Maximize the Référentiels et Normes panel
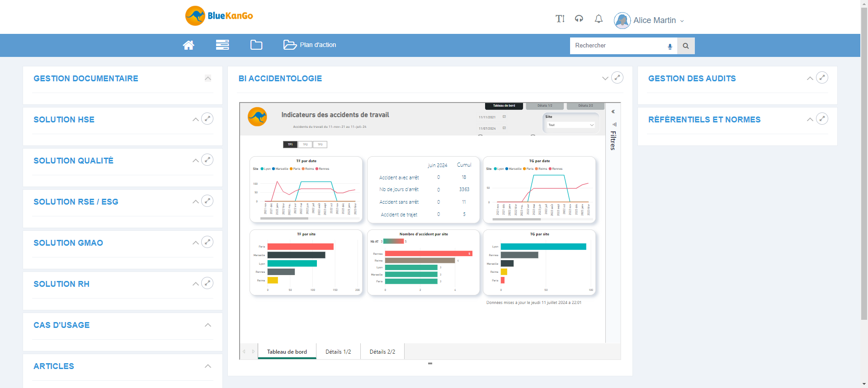This screenshot has height=388, width=868. pyautogui.click(x=822, y=119)
